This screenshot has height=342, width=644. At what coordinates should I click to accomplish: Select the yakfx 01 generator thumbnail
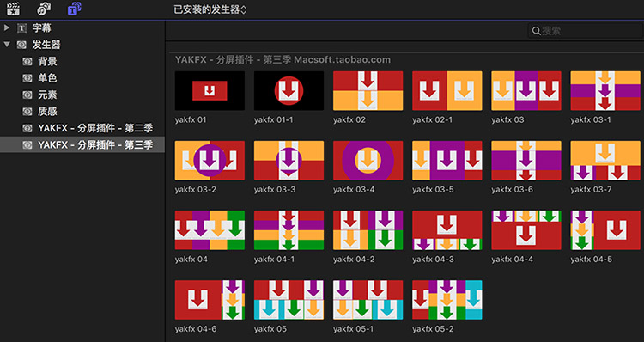coord(210,91)
